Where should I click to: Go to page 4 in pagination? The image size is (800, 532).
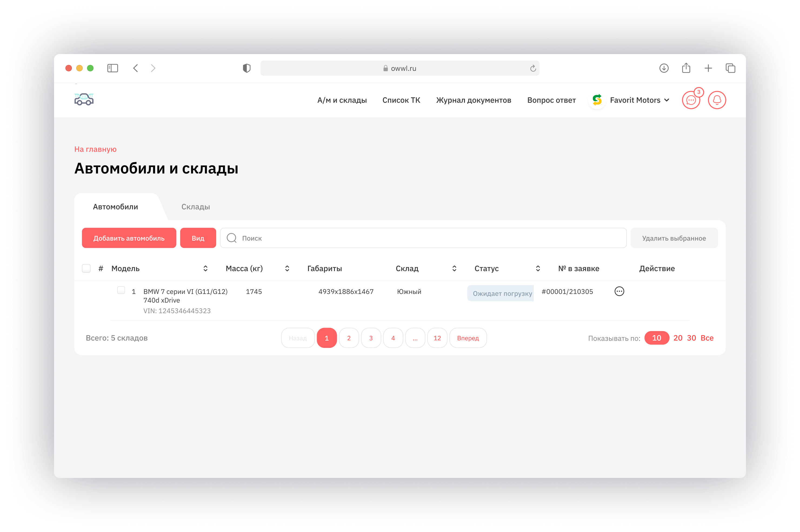tap(393, 338)
